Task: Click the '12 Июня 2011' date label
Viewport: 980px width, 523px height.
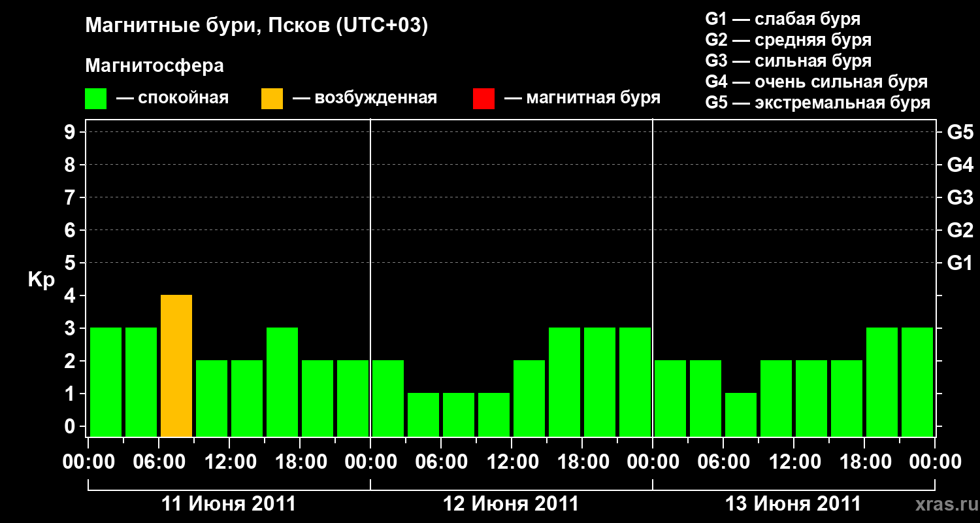Action: [x=511, y=504]
